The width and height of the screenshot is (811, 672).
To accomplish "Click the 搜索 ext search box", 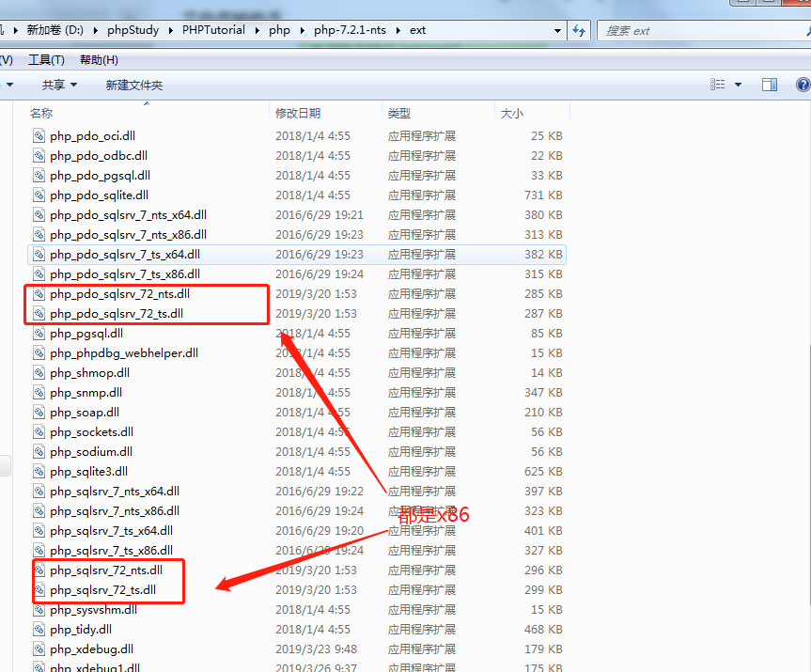I will 702,31.
